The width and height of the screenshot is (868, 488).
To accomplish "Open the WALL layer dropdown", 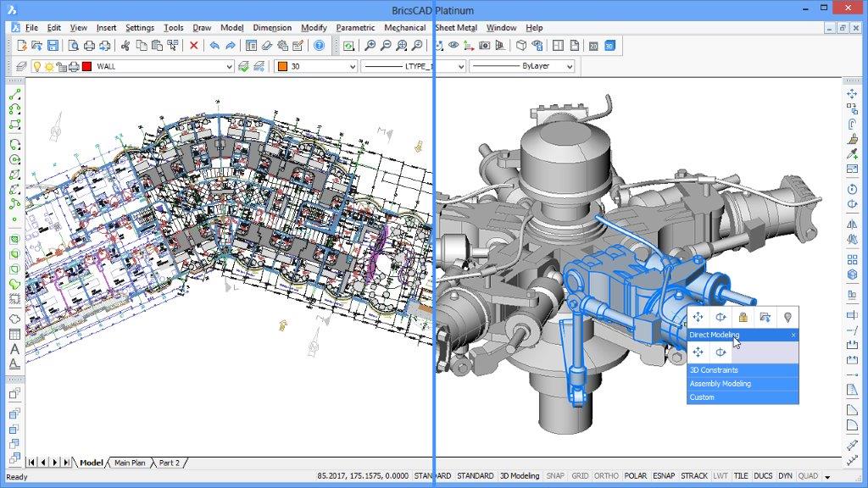I will pos(229,66).
